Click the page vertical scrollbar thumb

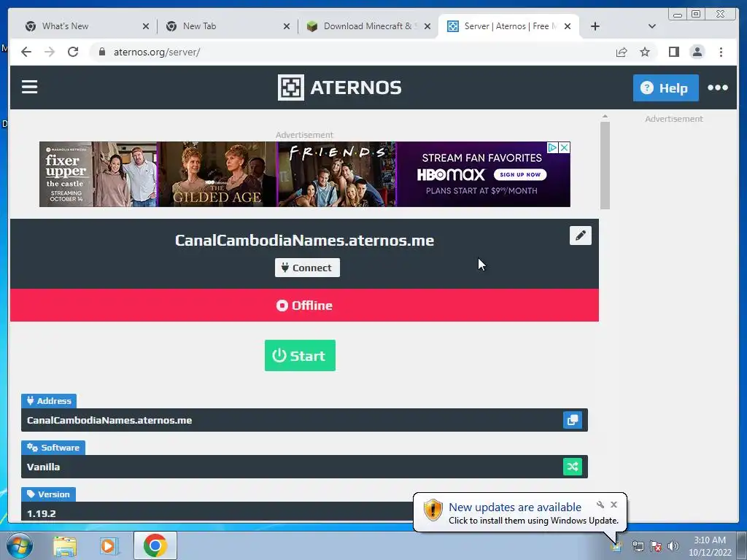click(x=605, y=166)
